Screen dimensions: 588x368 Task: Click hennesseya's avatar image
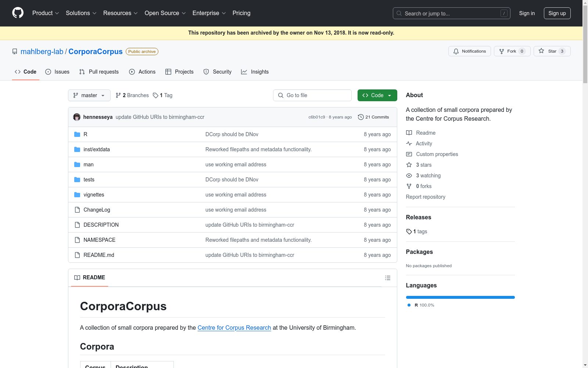click(77, 117)
